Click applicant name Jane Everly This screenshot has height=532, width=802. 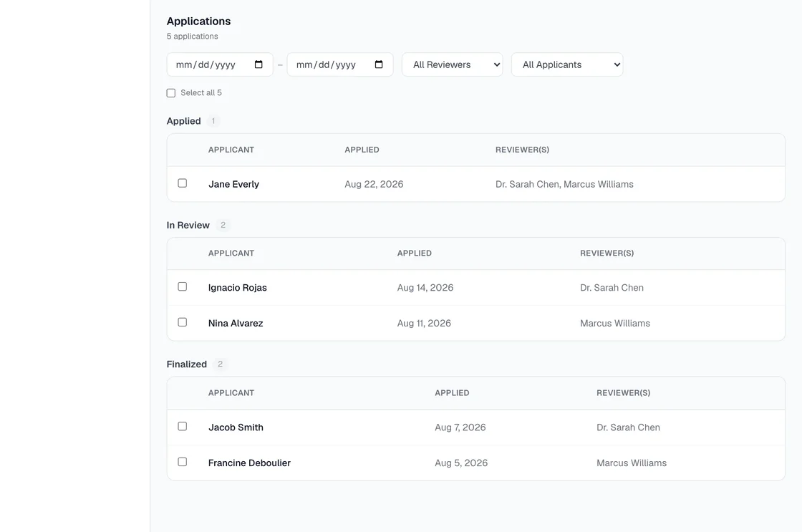coord(233,184)
